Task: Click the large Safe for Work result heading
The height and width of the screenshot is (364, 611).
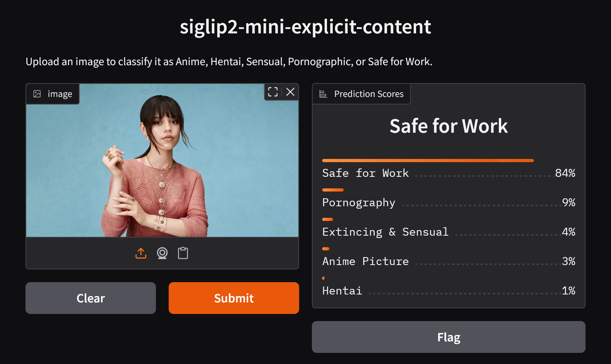Action: (x=448, y=126)
